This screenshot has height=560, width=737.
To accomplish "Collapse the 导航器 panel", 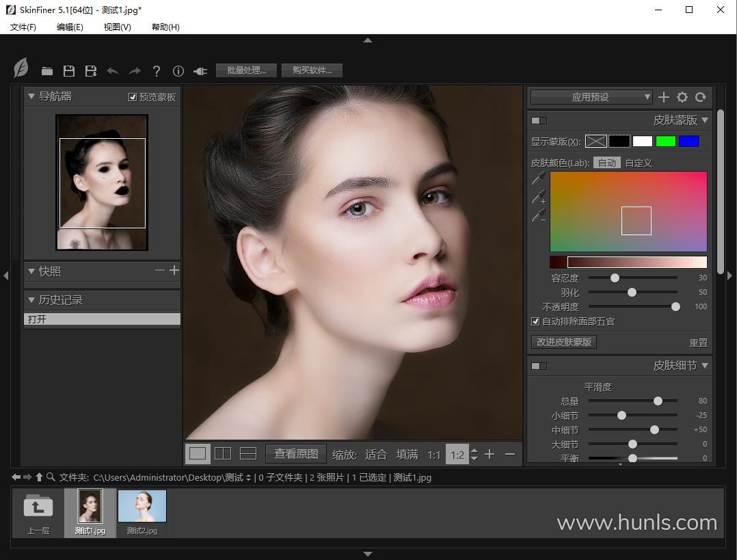I will 31,96.
